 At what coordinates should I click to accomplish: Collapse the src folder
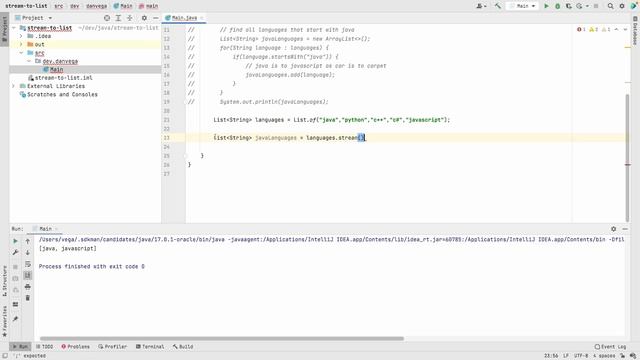click(21, 53)
